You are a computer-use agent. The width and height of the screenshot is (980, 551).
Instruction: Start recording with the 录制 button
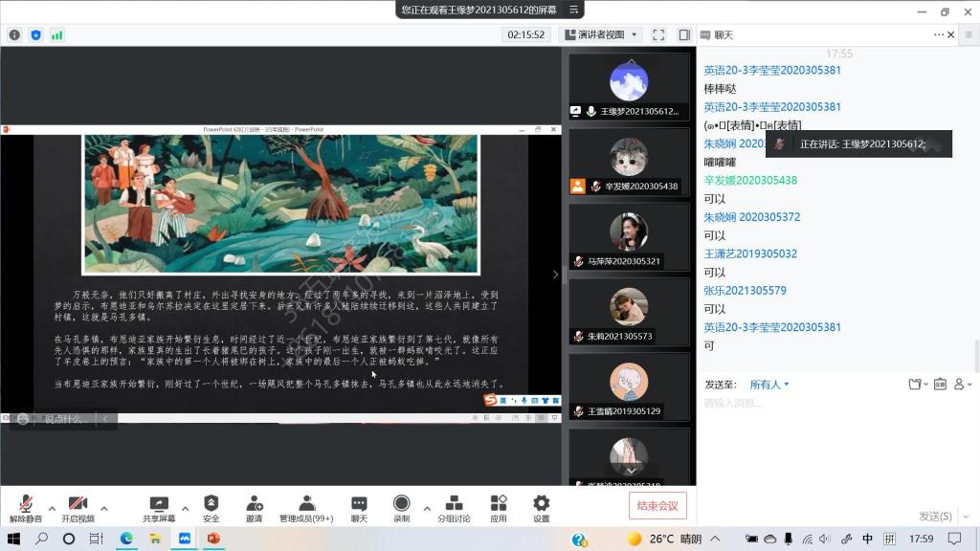coord(401,507)
